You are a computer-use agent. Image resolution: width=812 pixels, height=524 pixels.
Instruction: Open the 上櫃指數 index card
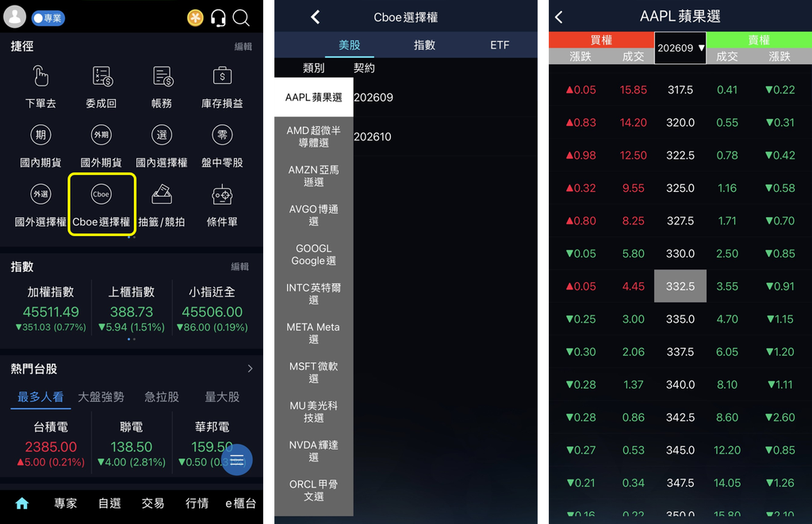132,309
